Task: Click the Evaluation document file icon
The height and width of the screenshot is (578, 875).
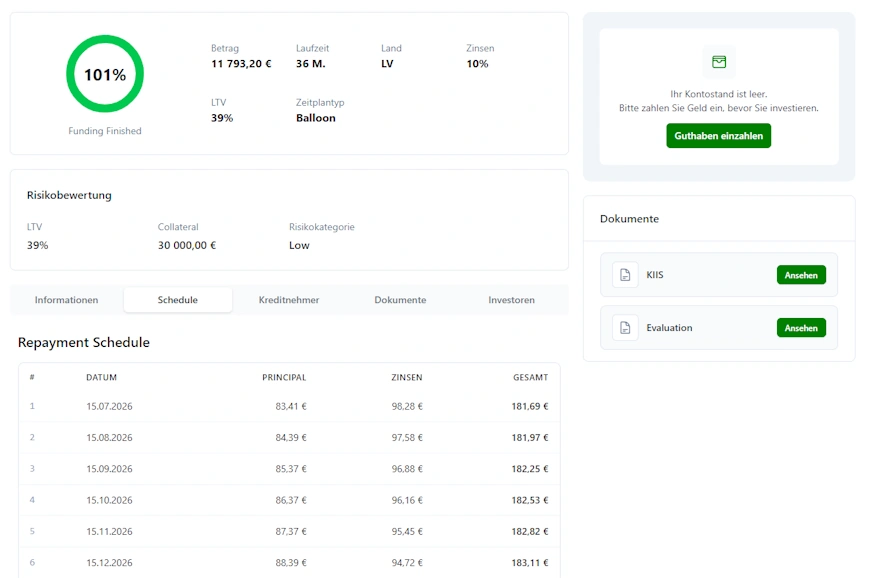Action: (x=625, y=328)
